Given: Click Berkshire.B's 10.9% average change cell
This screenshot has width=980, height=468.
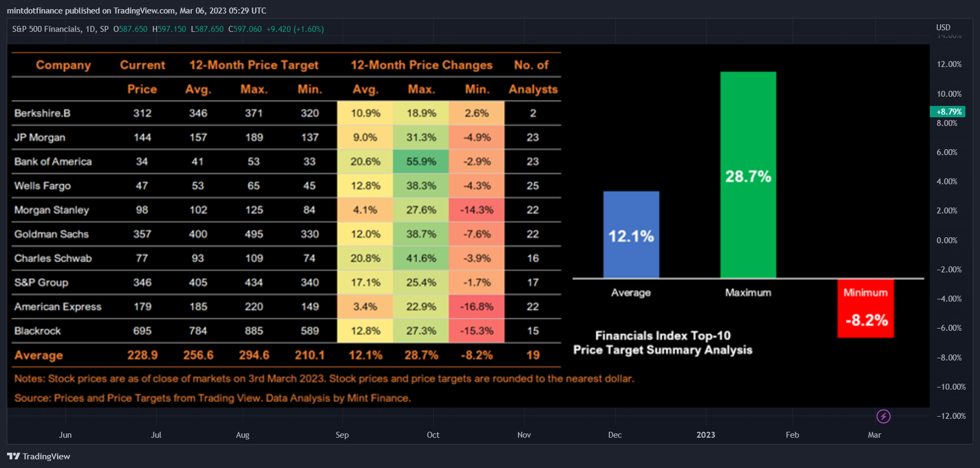Looking at the screenshot, I should (365, 113).
